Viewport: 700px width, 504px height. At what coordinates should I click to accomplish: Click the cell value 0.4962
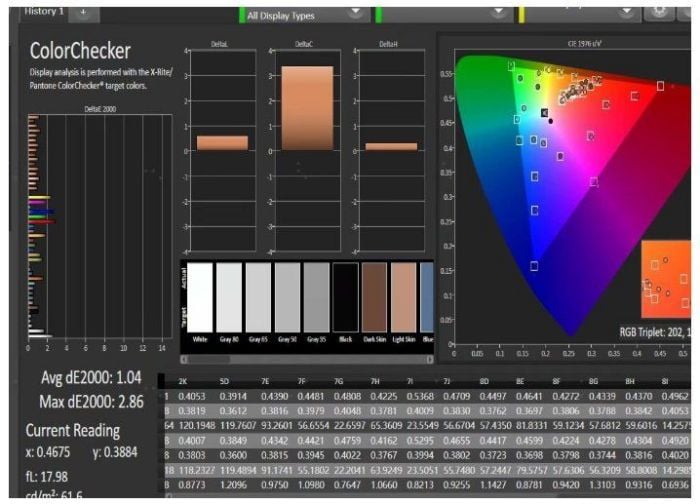point(675,396)
